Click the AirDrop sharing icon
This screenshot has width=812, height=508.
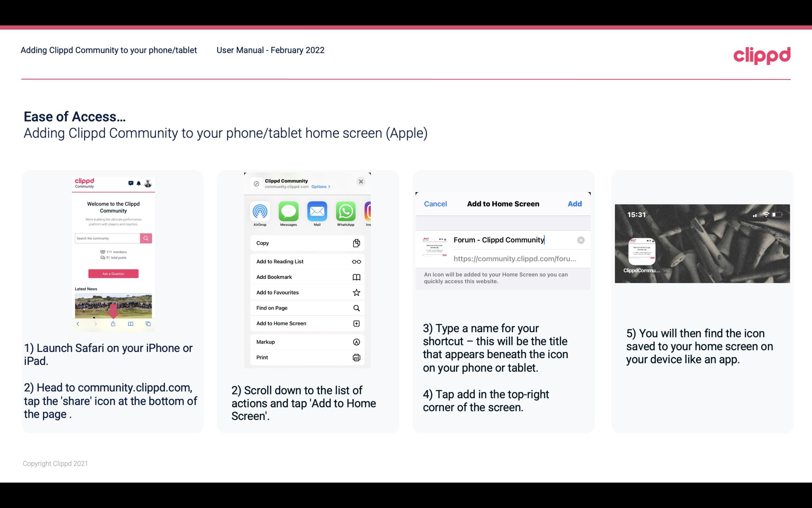259,211
